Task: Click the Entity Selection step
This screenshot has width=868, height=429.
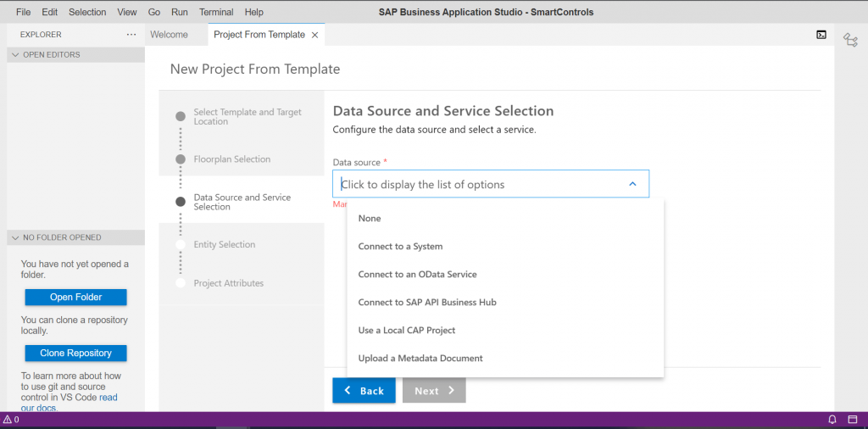Action: 224,245
